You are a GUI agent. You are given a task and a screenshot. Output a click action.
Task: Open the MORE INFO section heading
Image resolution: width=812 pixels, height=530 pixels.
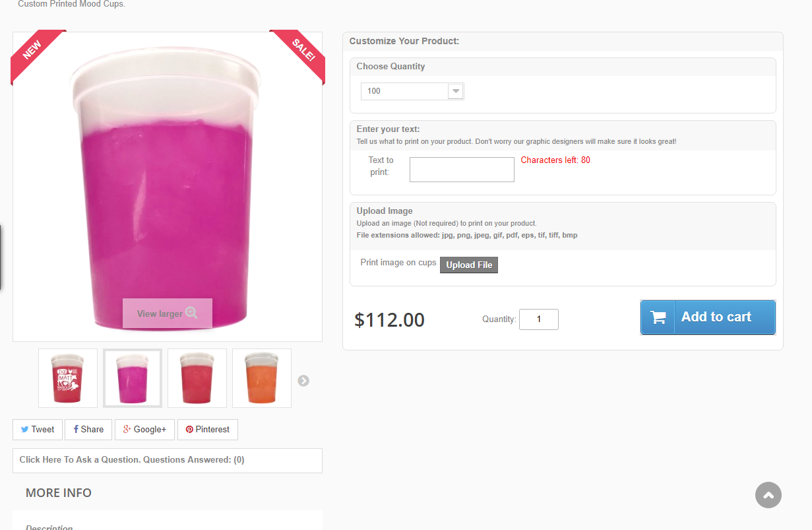coord(59,493)
